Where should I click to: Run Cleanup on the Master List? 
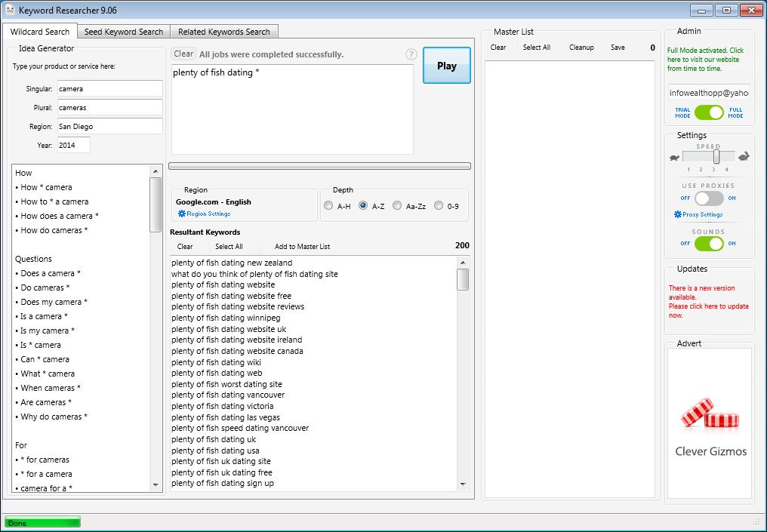coord(581,48)
